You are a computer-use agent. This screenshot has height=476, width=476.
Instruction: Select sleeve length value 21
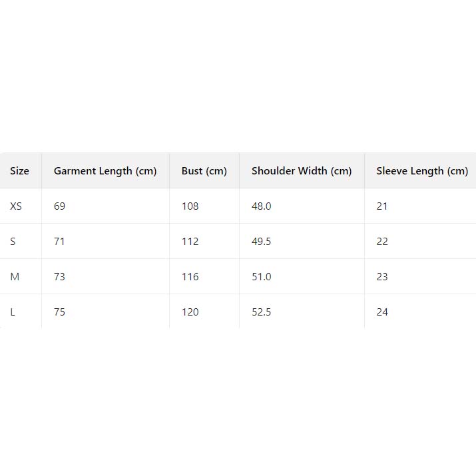coord(382,206)
